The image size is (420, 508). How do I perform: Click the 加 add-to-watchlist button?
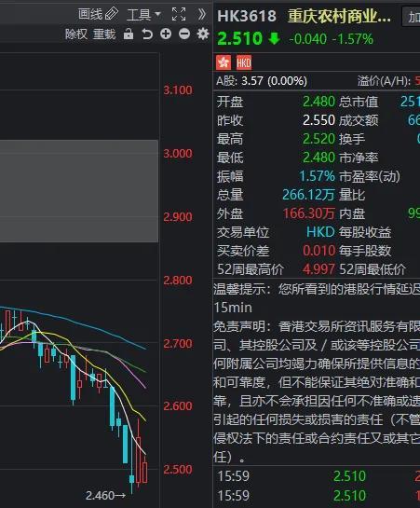pos(411,17)
